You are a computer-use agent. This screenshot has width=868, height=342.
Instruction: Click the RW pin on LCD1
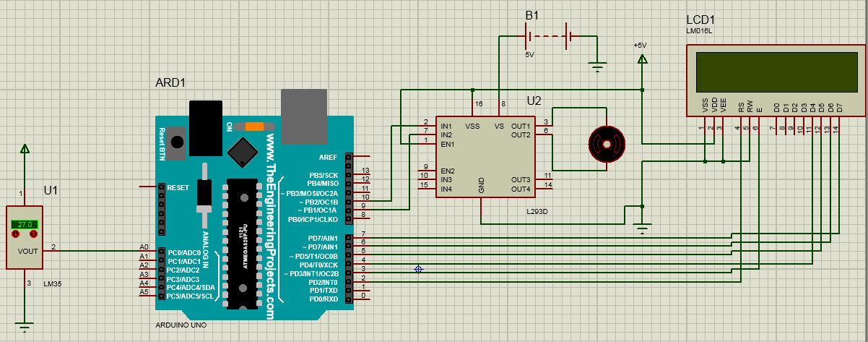pyautogui.click(x=751, y=107)
